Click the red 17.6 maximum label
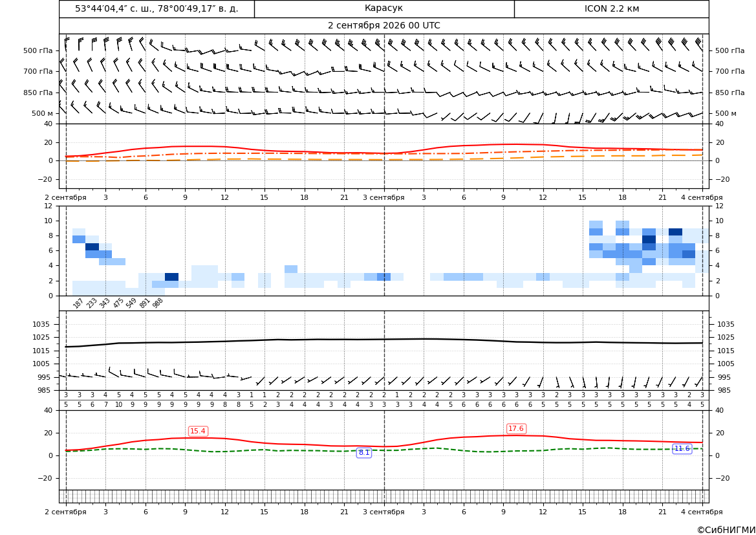The height and width of the screenshot is (535, 756). [x=516, y=428]
